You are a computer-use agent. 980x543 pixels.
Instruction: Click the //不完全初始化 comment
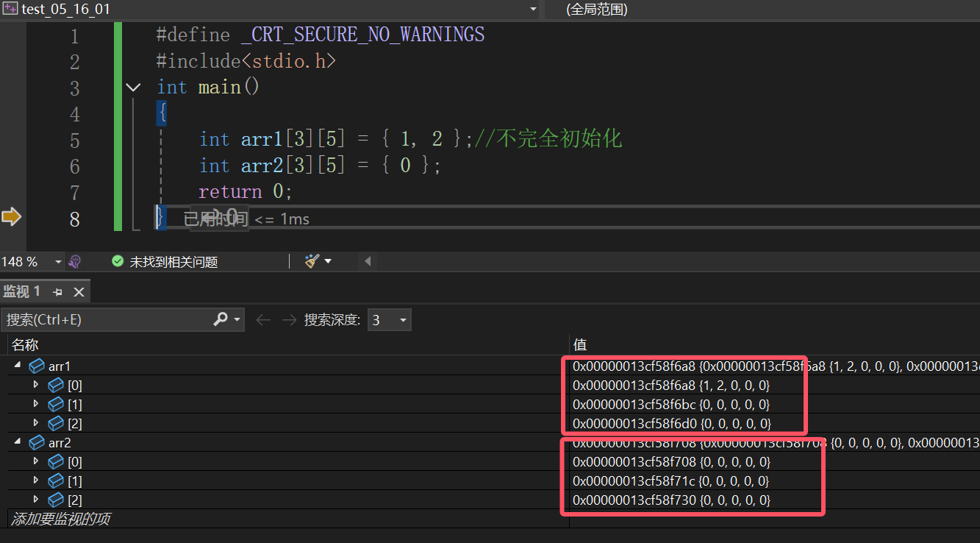point(548,139)
